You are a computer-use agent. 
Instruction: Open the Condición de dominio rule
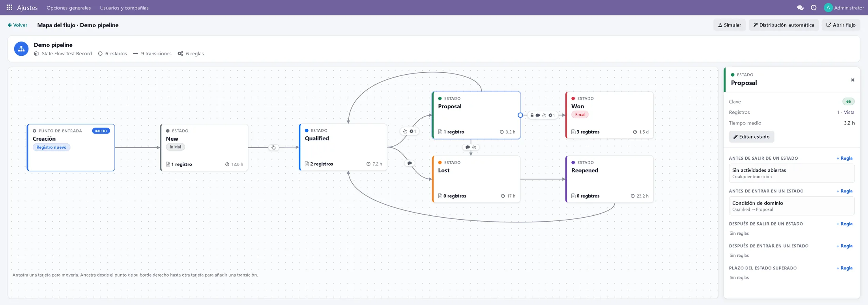pos(791,206)
